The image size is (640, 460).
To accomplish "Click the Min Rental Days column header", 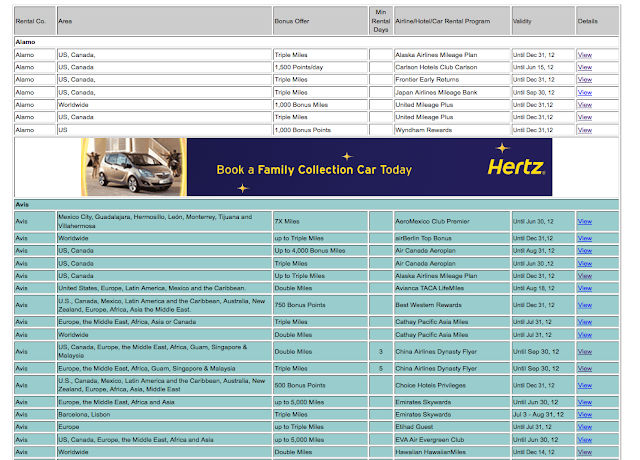I will [x=381, y=21].
